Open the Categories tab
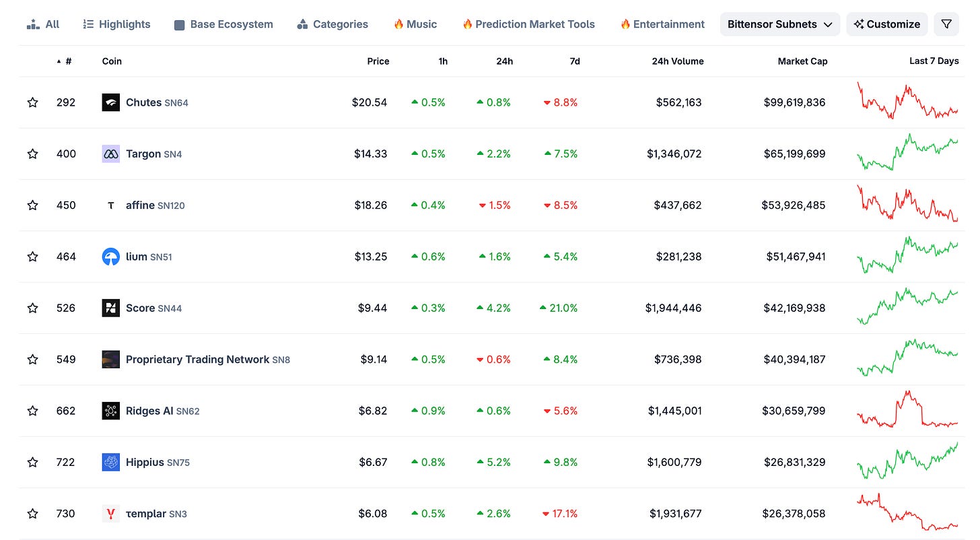This screenshot has height=540, width=980. 332,24
